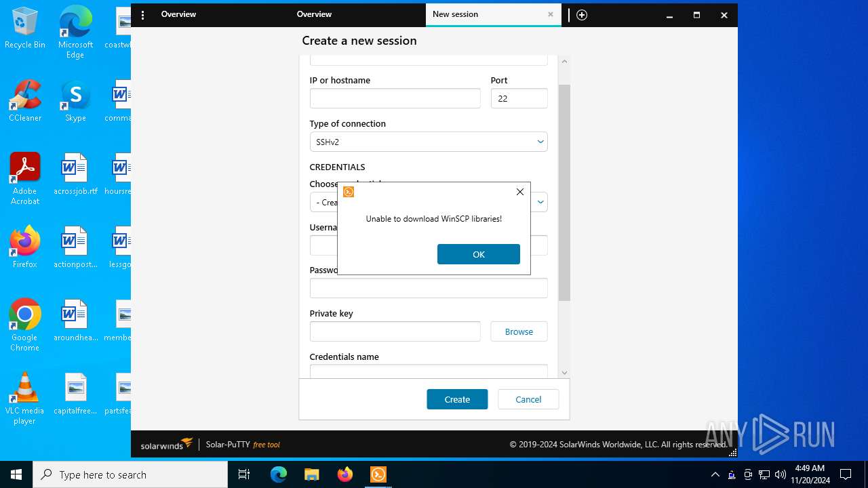The width and height of the screenshot is (868, 488).
Task: Browse for a private key file
Action: pos(519,331)
